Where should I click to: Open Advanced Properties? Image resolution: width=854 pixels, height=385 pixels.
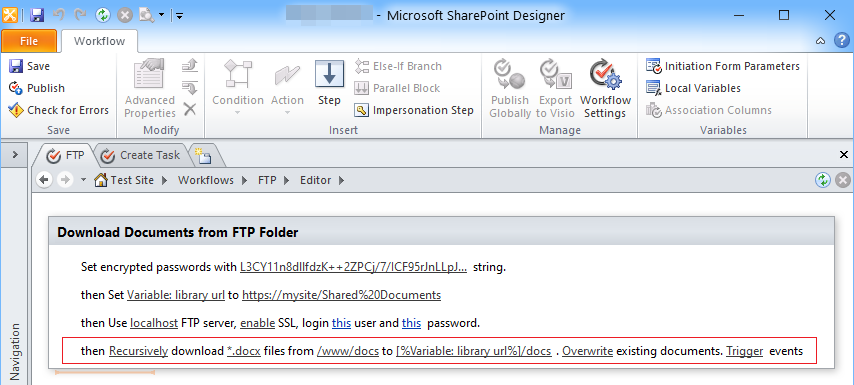[150, 89]
